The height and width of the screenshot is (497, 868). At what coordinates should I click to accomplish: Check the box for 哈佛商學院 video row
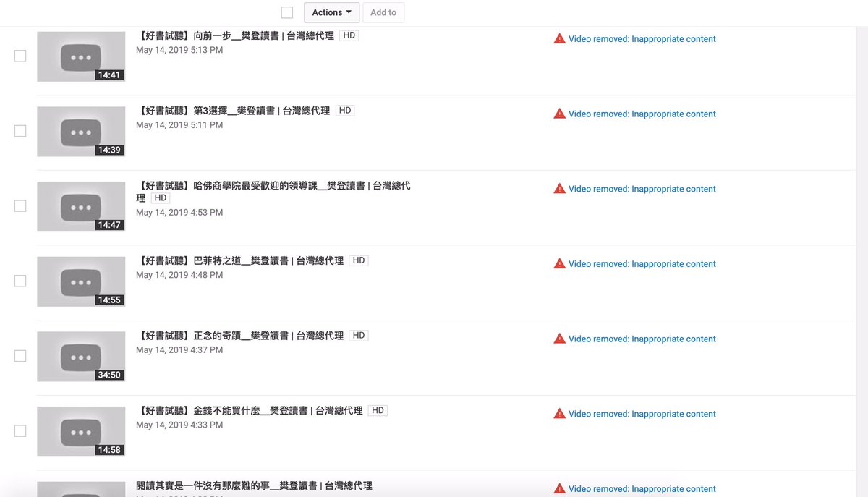click(x=20, y=206)
